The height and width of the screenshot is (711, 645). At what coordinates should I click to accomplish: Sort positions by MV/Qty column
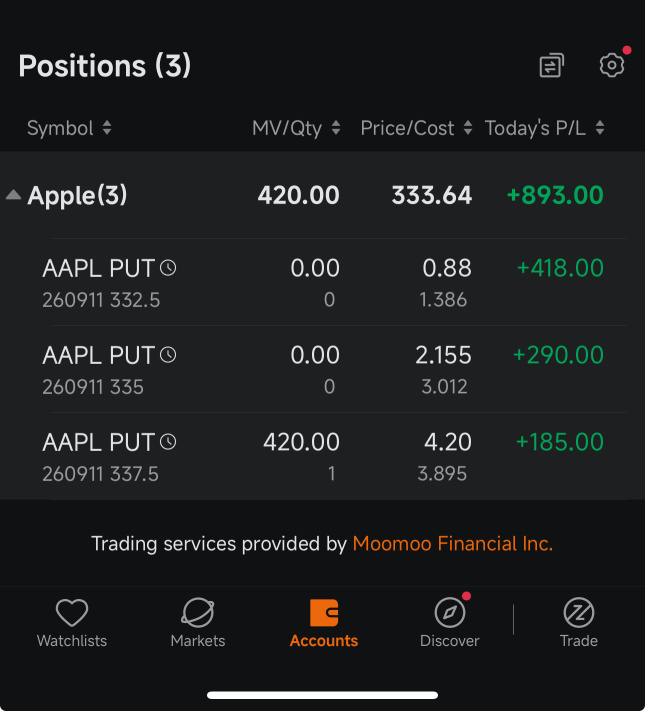(296, 128)
